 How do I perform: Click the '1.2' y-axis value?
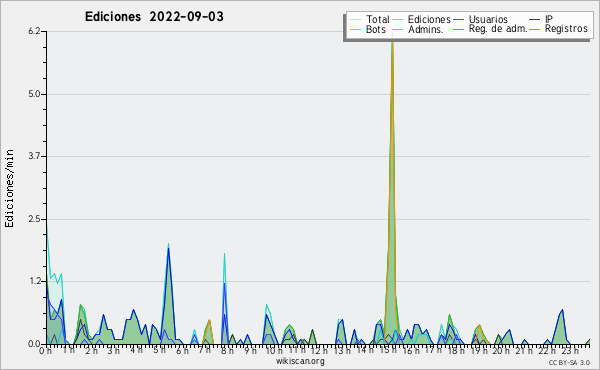(34, 281)
